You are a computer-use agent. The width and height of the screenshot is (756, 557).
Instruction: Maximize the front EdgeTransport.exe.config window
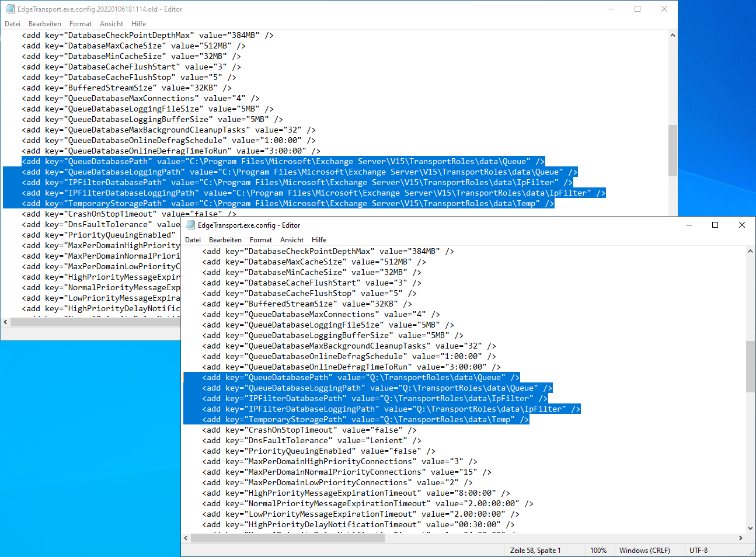pyautogui.click(x=715, y=225)
